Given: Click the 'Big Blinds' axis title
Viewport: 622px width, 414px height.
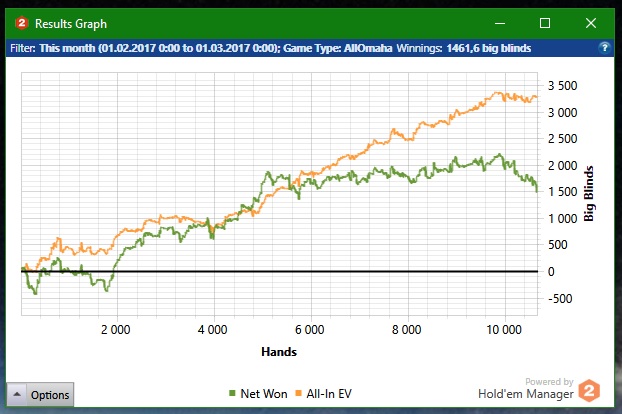Looking at the screenshot, I should click(x=589, y=194).
